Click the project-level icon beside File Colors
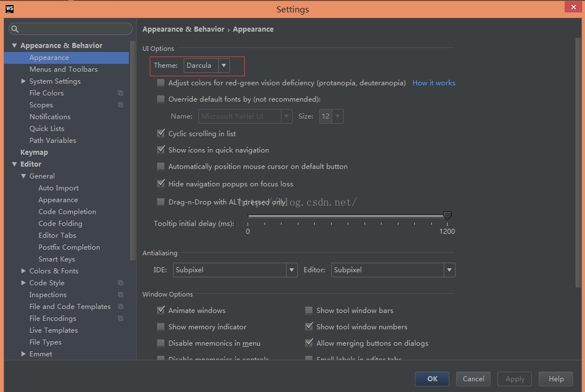The width and height of the screenshot is (585, 392). (x=120, y=93)
